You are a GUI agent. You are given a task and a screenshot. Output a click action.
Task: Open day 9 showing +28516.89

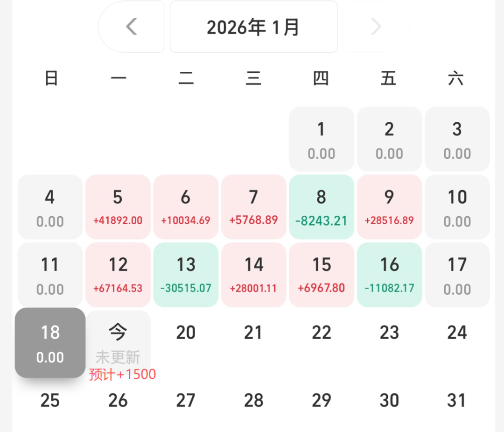(x=389, y=207)
